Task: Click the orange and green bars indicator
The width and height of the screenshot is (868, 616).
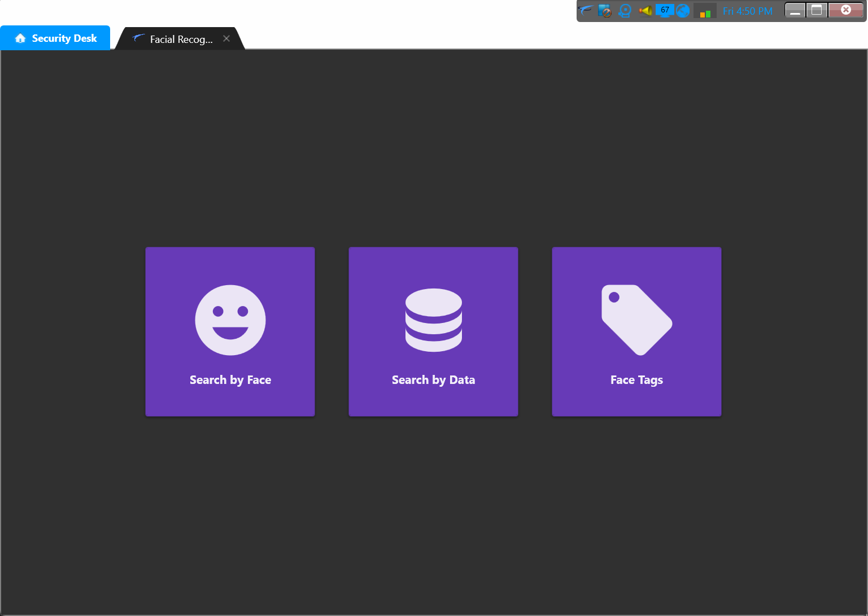Action: 705,11
